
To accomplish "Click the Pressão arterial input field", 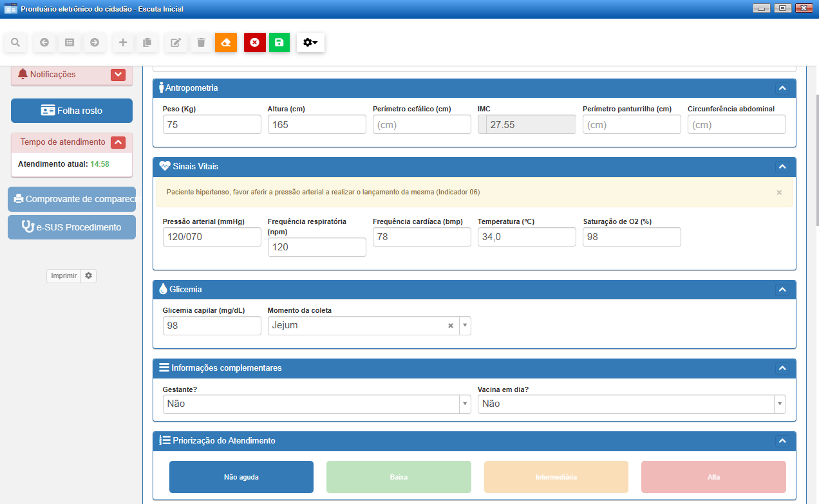I will tap(212, 237).
